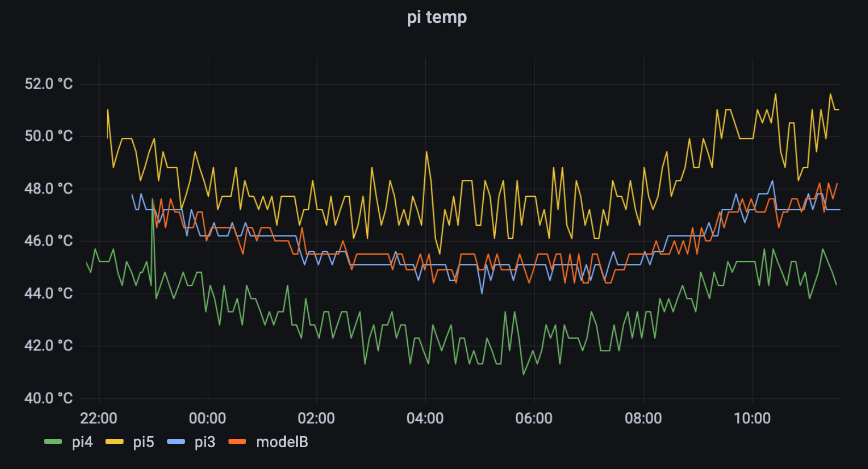Click the 00:00 time axis label
This screenshot has width=868, height=469.
click(x=208, y=418)
